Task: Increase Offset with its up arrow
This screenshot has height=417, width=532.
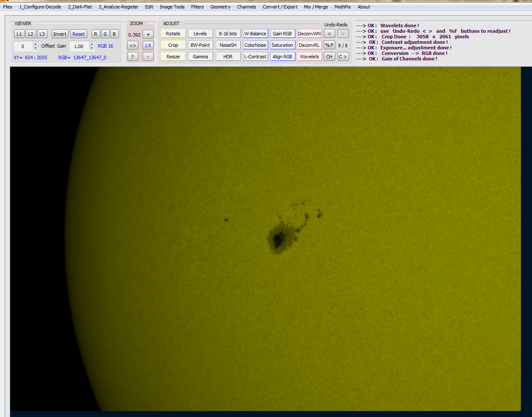Action: (35, 43)
